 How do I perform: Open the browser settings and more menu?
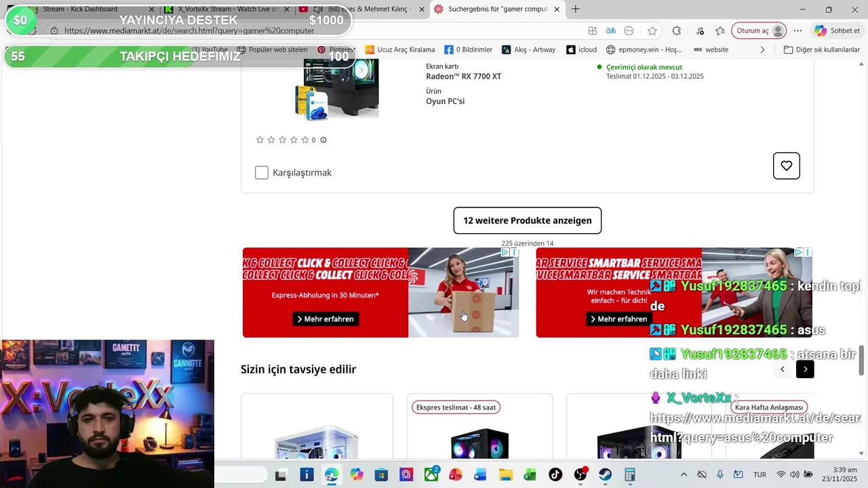[x=798, y=30]
